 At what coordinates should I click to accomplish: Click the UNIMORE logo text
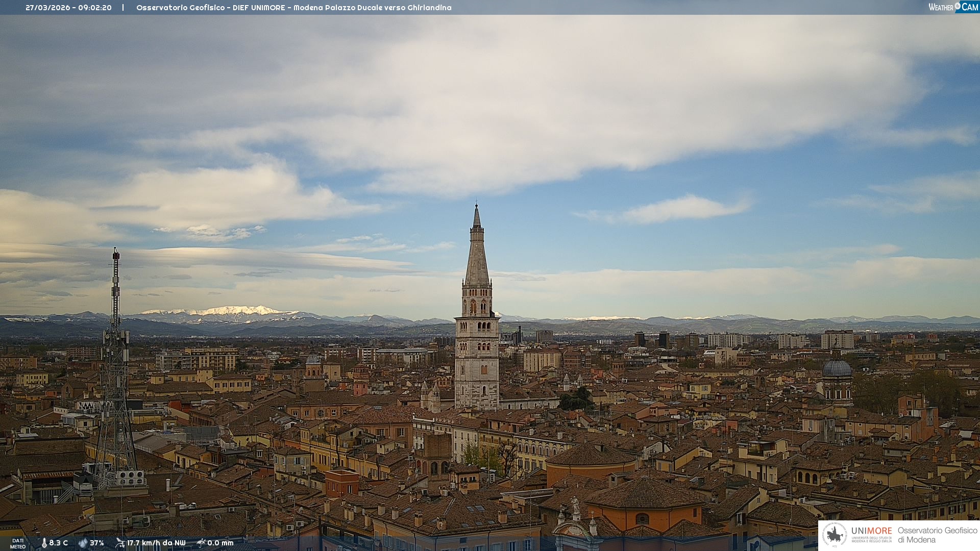click(x=871, y=531)
